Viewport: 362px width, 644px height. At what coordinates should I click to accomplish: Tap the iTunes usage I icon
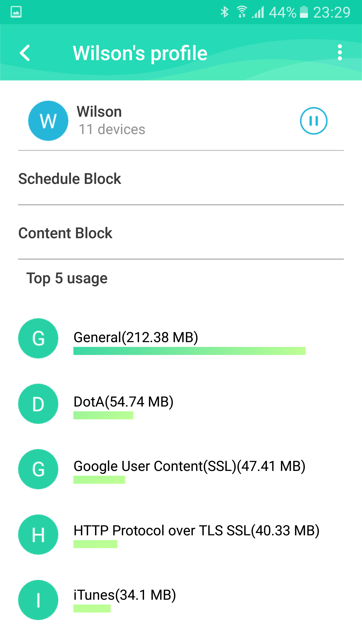click(x=38, y=600)
